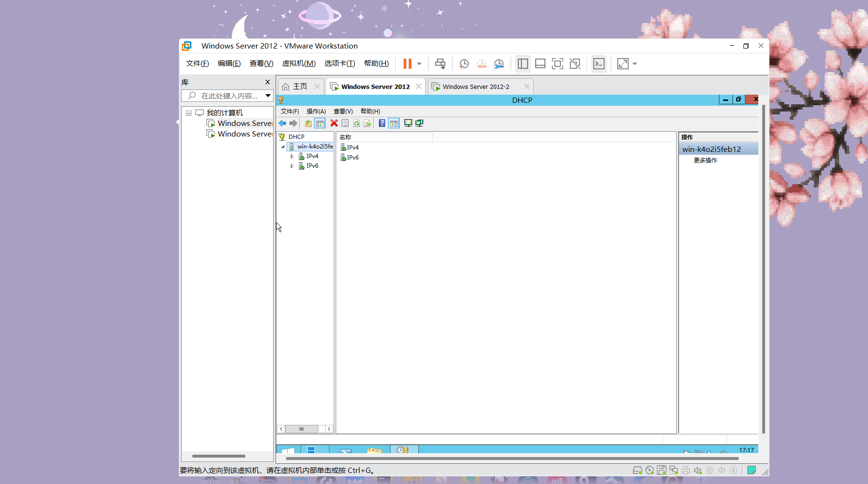The height and width of the screenshot is (484, 868).
Task: Expand the IPv6 node in the DHCP tree
Action: (292, 166)
